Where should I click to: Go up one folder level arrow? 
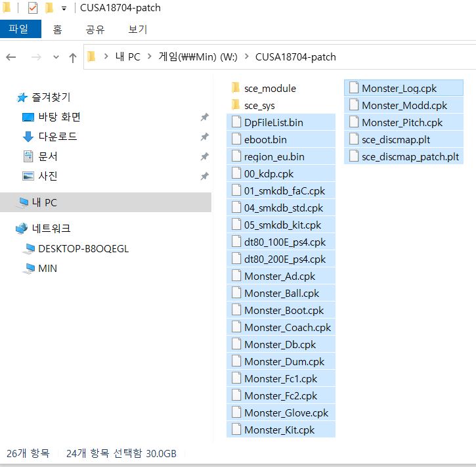click(73, 57)
